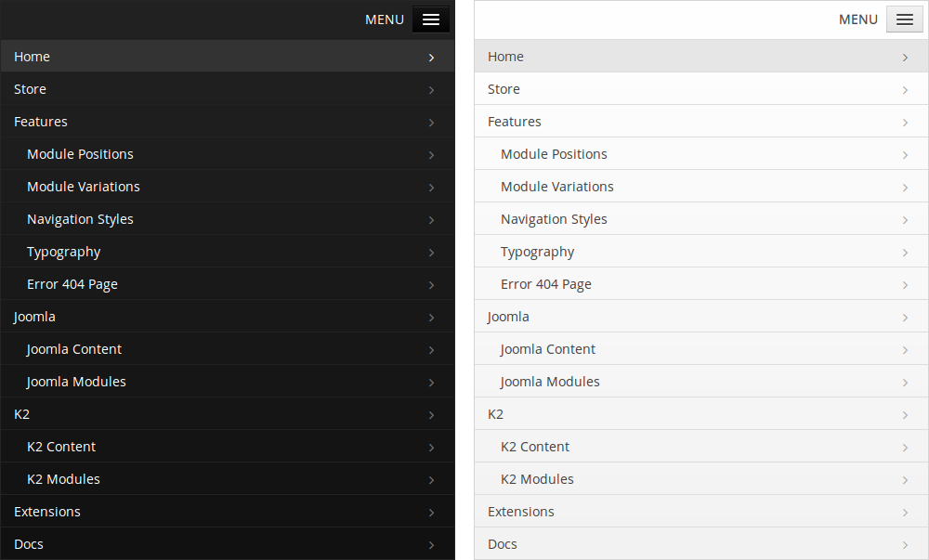Select Home in the dark menu
929x560 pixels.
point(32,56)
